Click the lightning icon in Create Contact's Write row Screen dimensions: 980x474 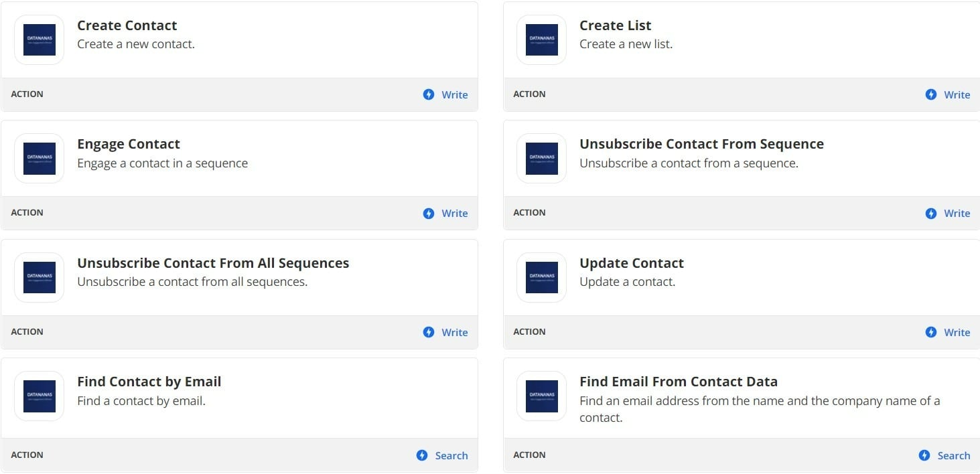429,94
